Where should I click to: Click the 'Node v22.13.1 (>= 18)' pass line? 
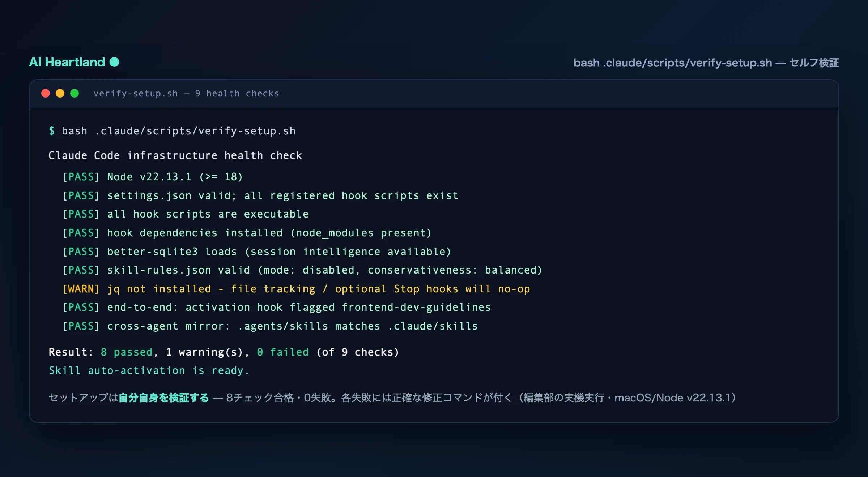pyautogui.click(x=152, y=177)
